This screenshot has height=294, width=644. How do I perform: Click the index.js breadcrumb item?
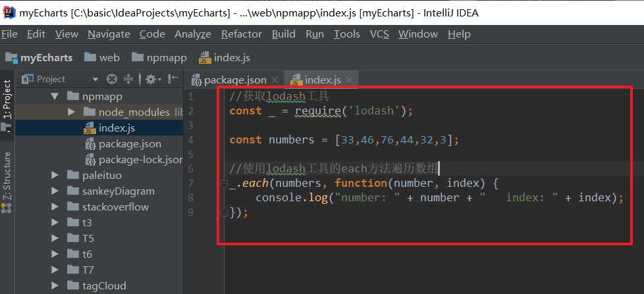pyautogui.click(x=225, y=58)
